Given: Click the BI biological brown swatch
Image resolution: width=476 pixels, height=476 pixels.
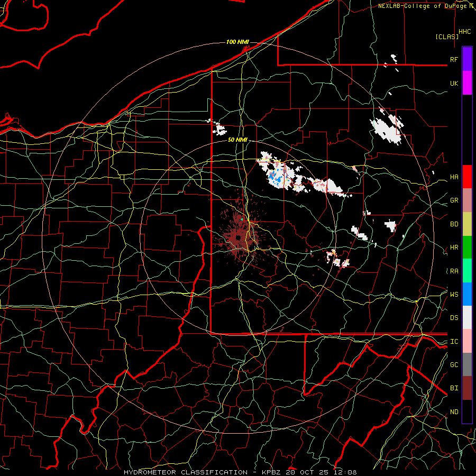Looking at the screenshot, I should click(x=467, y=388).
